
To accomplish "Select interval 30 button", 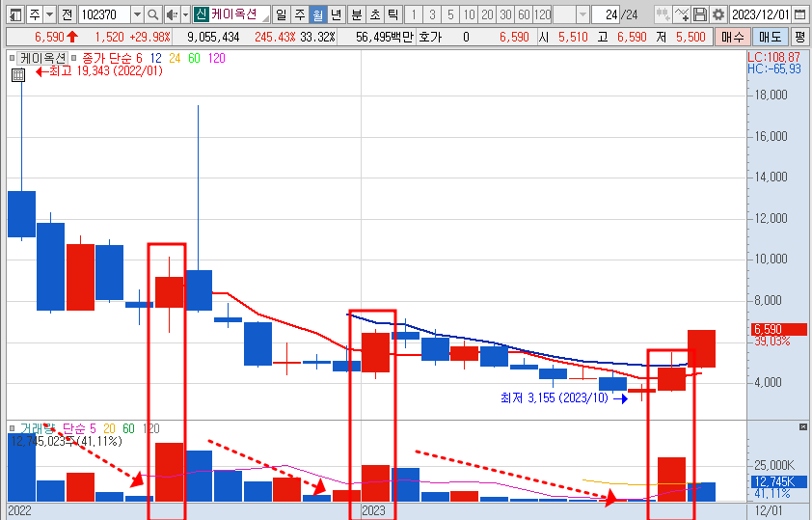I will tap(505, 14).
